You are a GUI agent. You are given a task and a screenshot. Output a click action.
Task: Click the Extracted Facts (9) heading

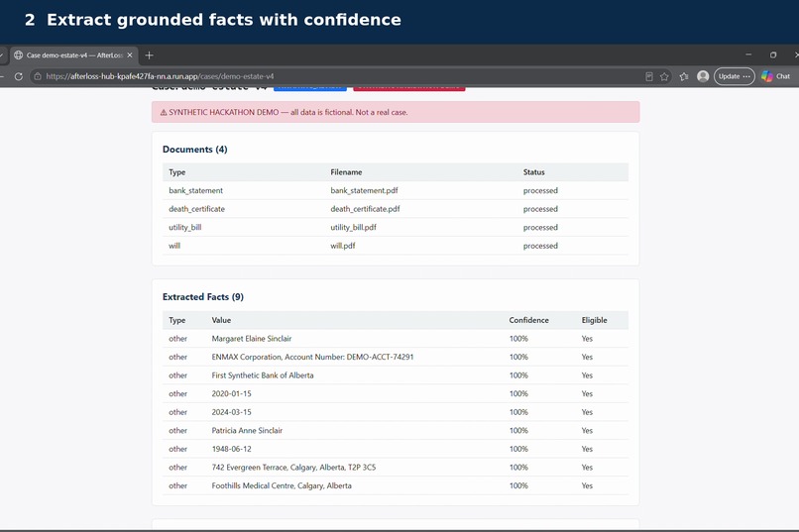(x=203, y=297)
